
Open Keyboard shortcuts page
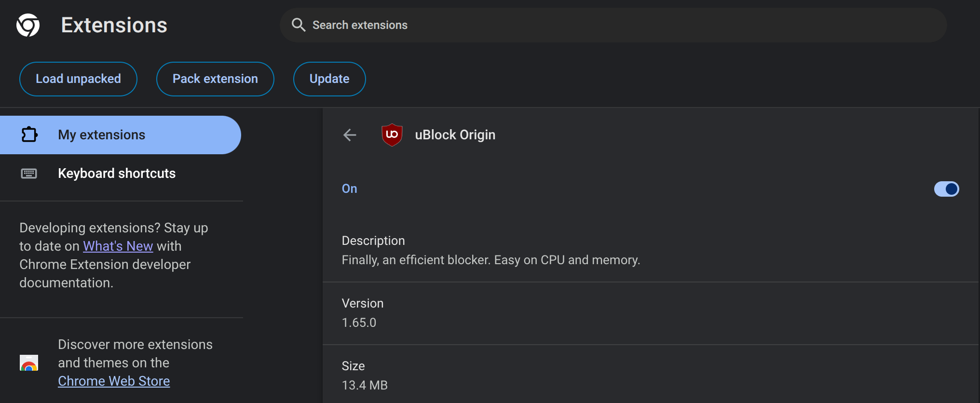click(117, 174)
